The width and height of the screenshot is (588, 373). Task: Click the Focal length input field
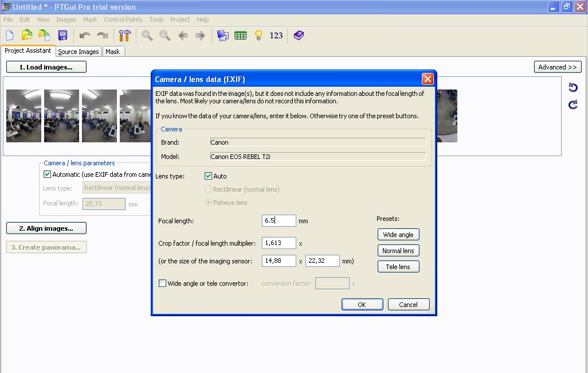click(x=279, y=221)
